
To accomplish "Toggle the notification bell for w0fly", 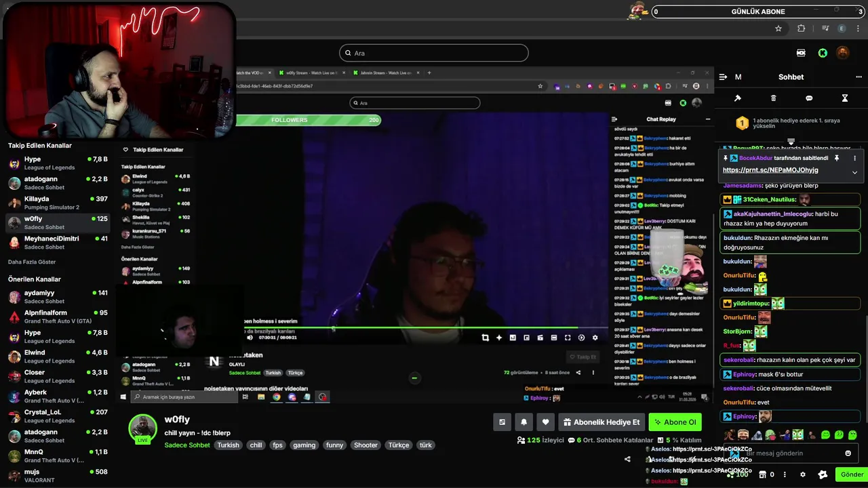I will tap(524, 422).
